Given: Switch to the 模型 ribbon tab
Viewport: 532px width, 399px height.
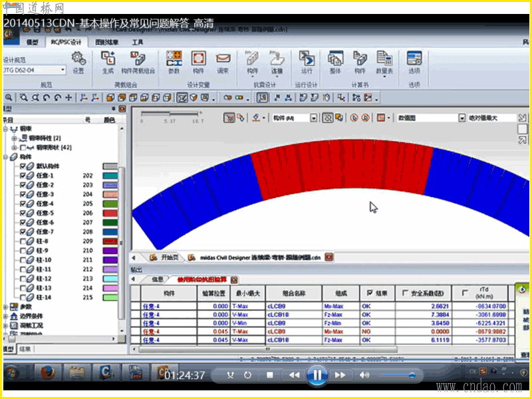Looking at the screenshot, I should [32, 42].
